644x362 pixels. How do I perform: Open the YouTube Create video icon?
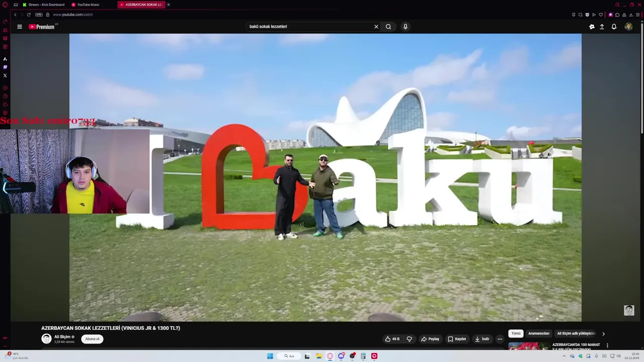pyautogui.click(x=592, y=27)
